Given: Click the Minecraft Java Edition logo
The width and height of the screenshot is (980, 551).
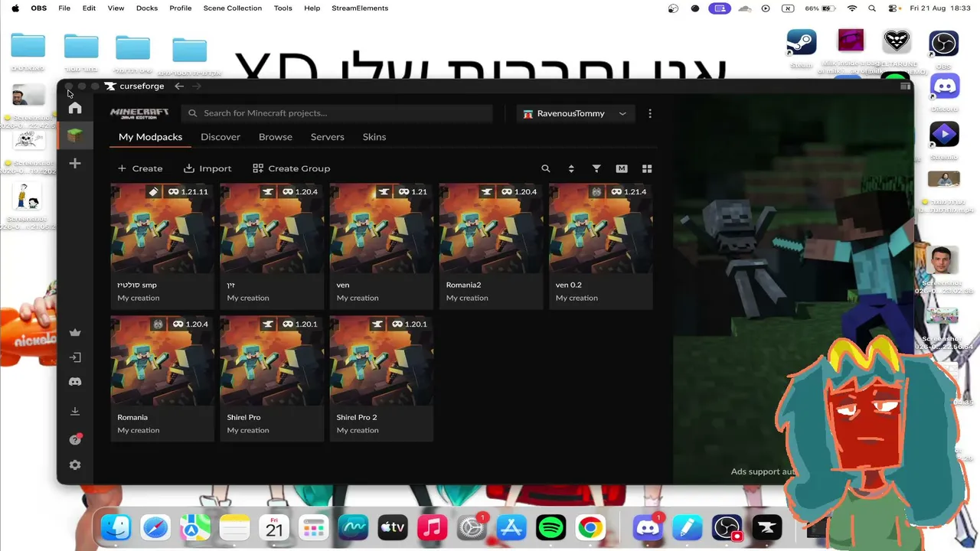Looking at the screenshot, I should pos(139,113).
